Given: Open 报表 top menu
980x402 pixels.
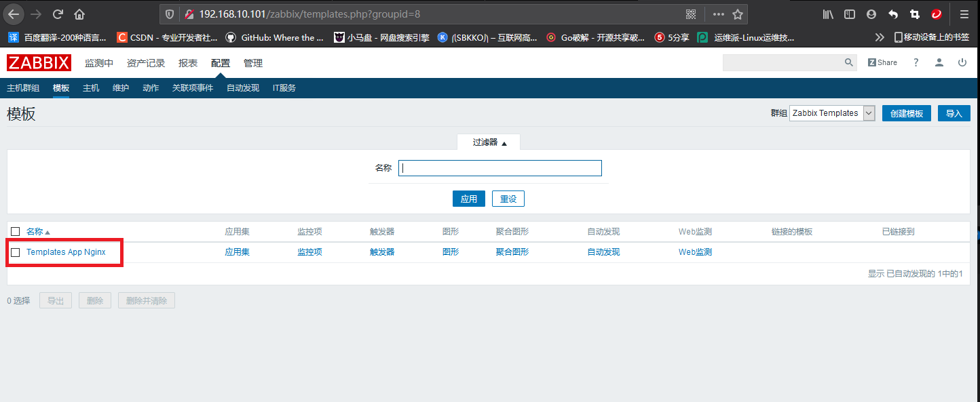Looking at the screenshot, I should 188,63.
